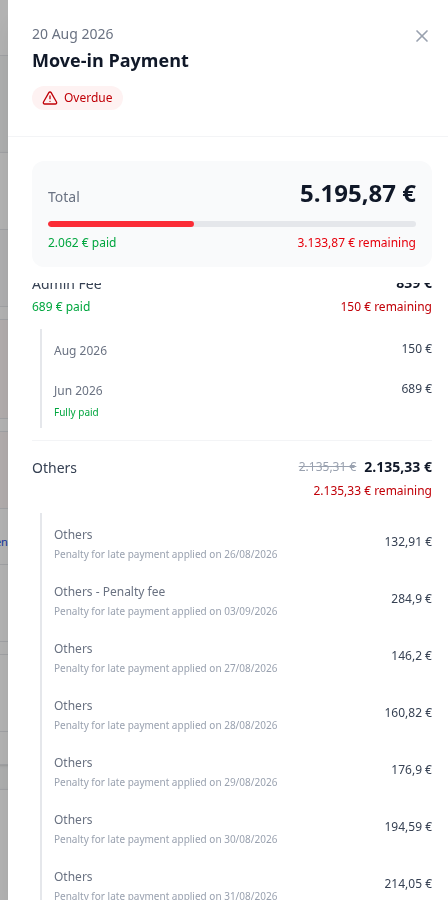
Task: Click the 194,59 € penalty amount
Action: tap(408, 827)
